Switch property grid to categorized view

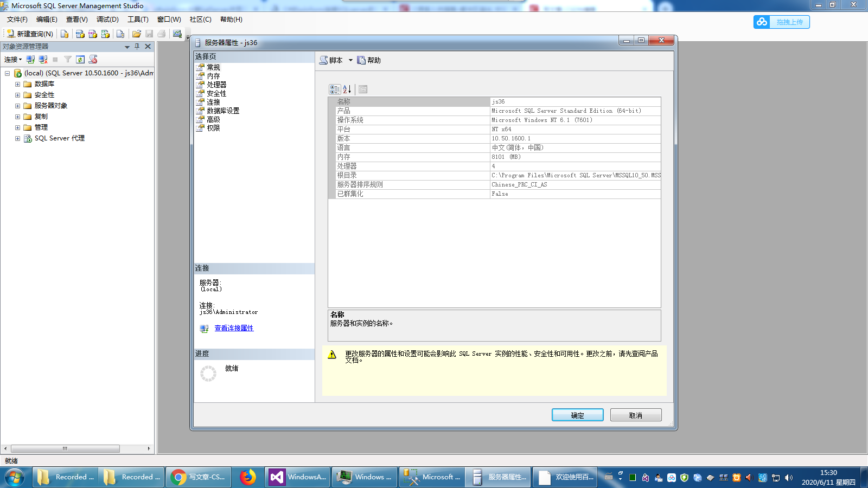point(335,89)
